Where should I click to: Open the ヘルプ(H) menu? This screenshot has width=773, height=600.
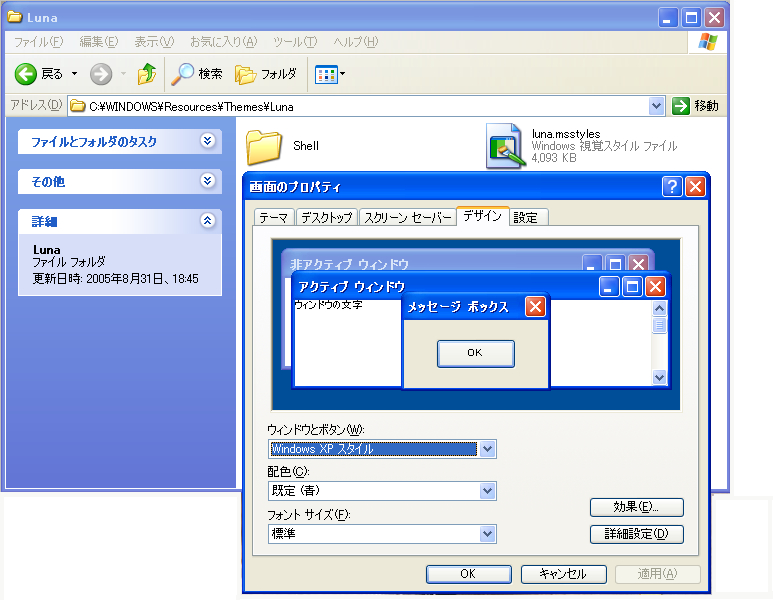tap(355, 42)
